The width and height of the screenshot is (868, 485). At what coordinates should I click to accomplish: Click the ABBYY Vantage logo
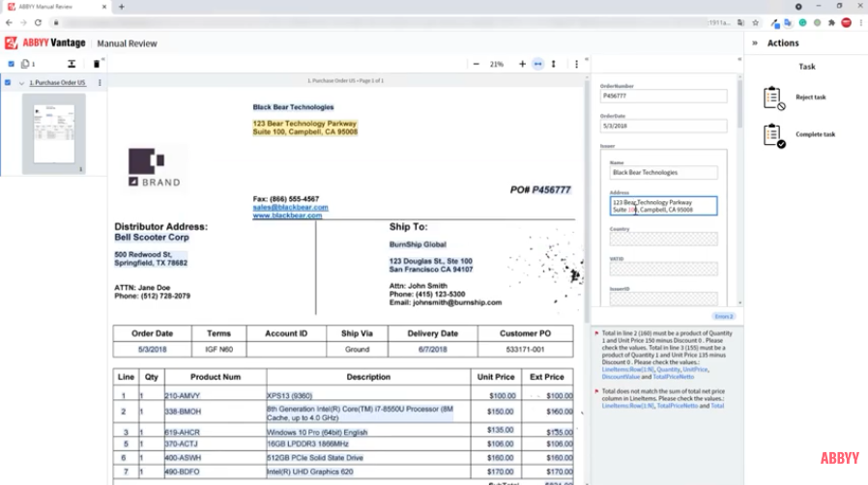[45, 43]
